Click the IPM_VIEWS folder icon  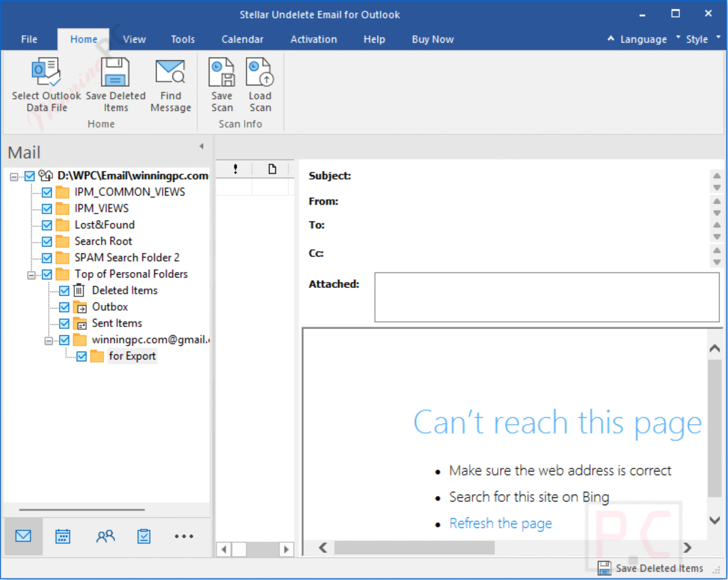(x=63, y=208)
